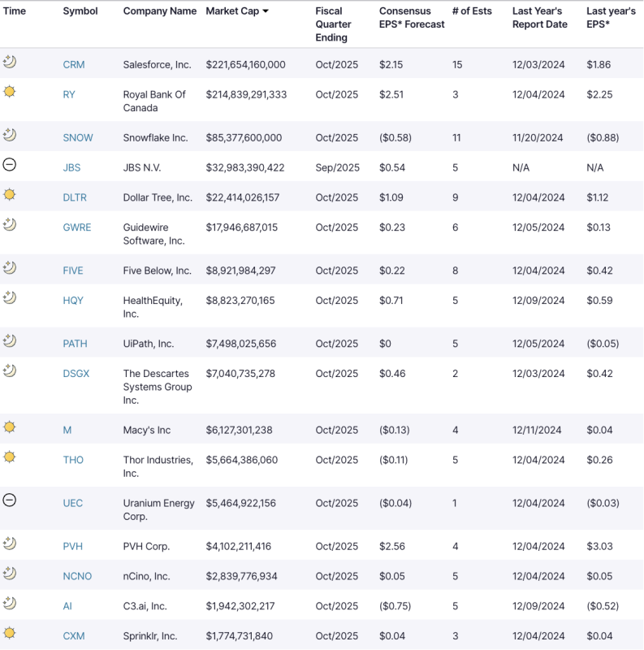The width and height of the screenshot is (644, 650).
Task: Go to the GWRE ticker page
Action: coord(76,227)
